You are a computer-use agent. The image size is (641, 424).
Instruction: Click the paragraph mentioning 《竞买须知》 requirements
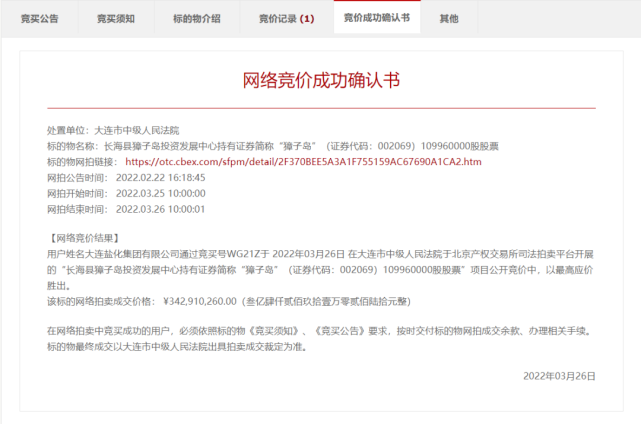319,331
